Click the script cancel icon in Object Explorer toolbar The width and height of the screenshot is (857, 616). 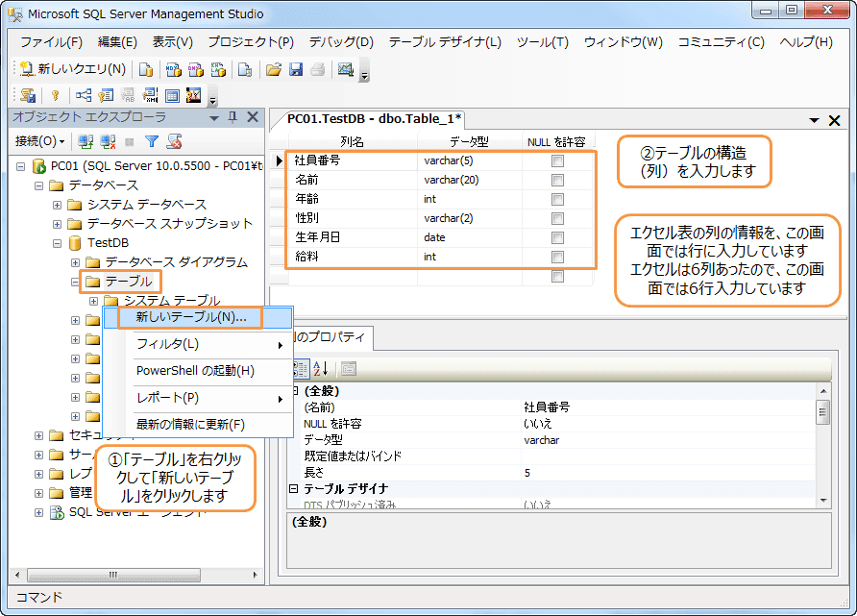(174, 142)
